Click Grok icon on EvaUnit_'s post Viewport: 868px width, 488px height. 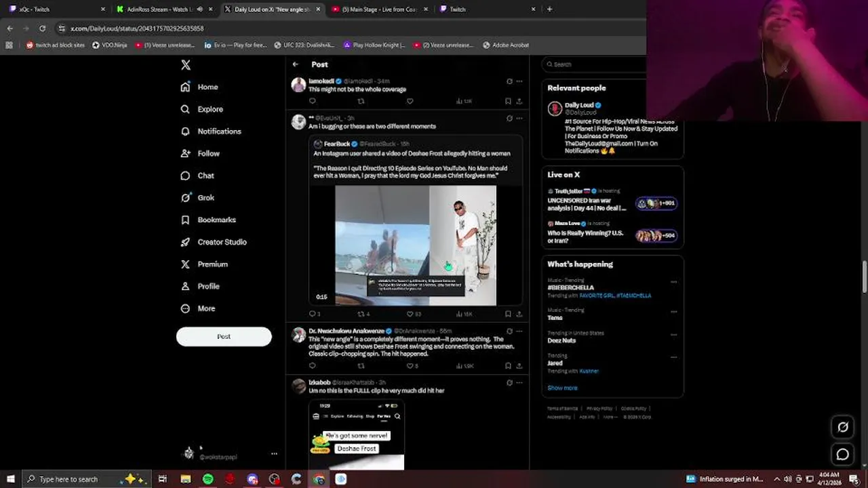click(x=509, y=118)
